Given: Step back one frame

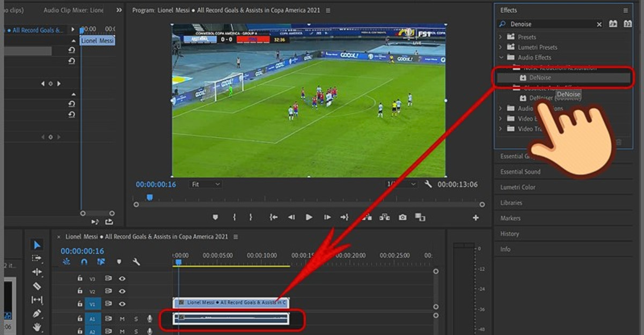Looking at the screenshot, I should [x=291, y=218].
